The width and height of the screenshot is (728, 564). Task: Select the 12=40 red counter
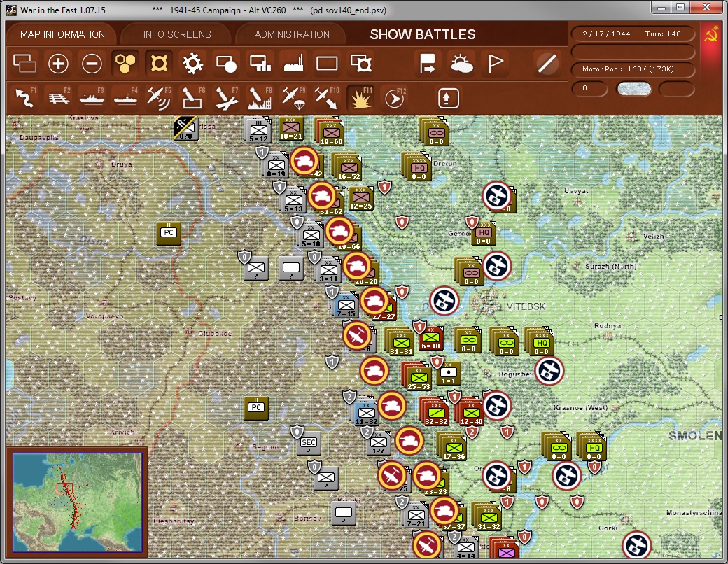[x=471, y=413]
